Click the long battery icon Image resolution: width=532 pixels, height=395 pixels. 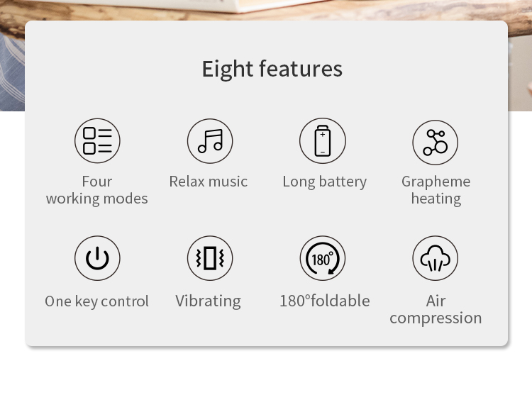[x=323, y=140]
